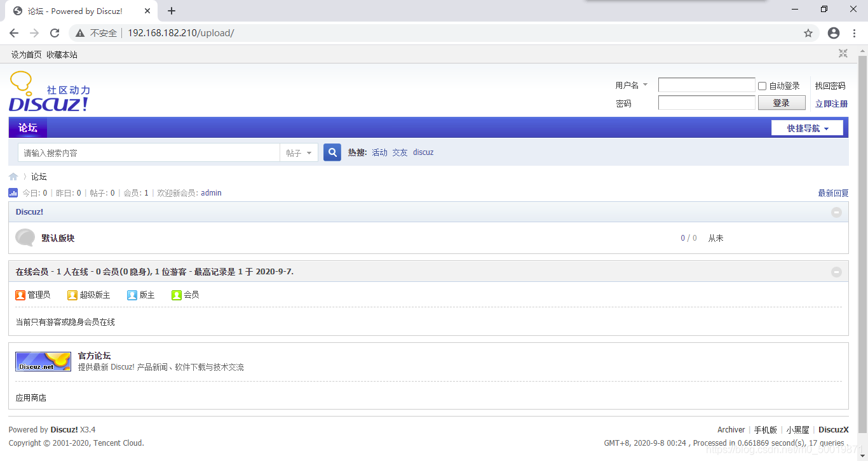Click the text 当前只有游客或隐身会员在线

click(65, 322)
